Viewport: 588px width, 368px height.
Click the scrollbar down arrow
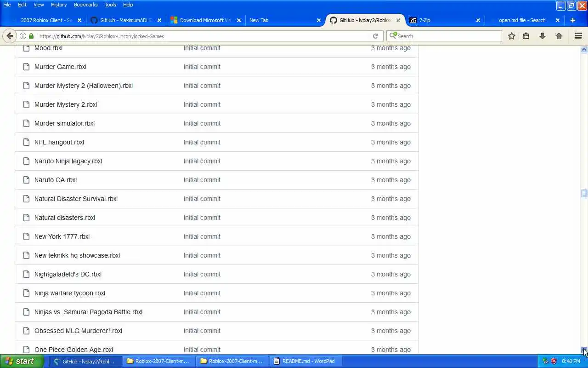(x=584, y=351)
